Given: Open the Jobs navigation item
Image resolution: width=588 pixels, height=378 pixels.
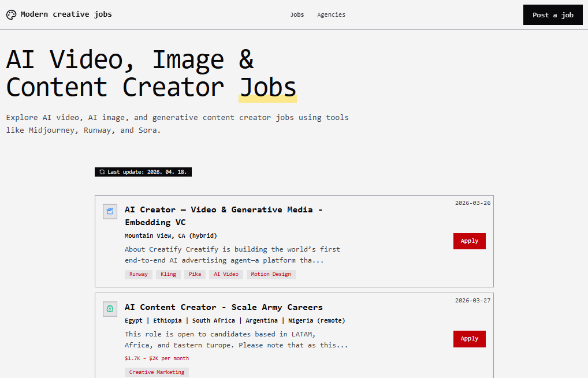Looking at the screenshot, I should (x=297, y=15).
